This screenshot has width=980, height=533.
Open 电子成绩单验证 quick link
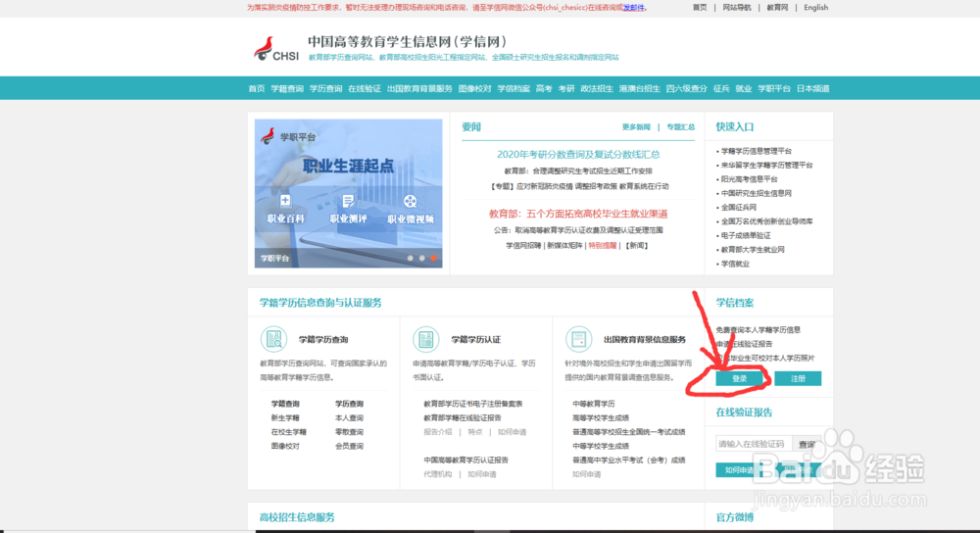746,235
